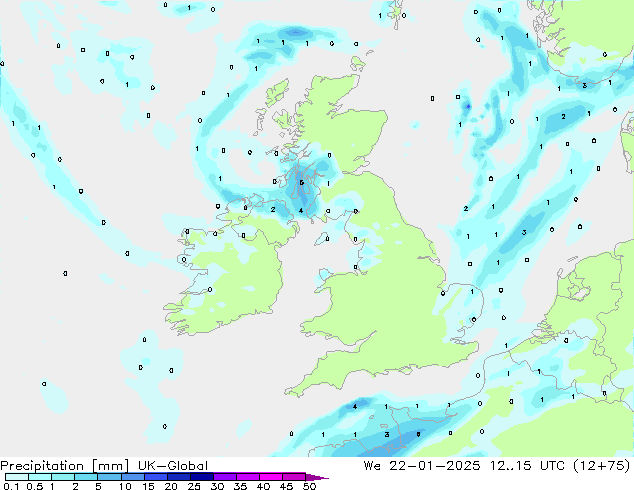This screenshot has height=490, width=634.
Task: Click the '0.1' legend scale label
Action: coord(11,486)
